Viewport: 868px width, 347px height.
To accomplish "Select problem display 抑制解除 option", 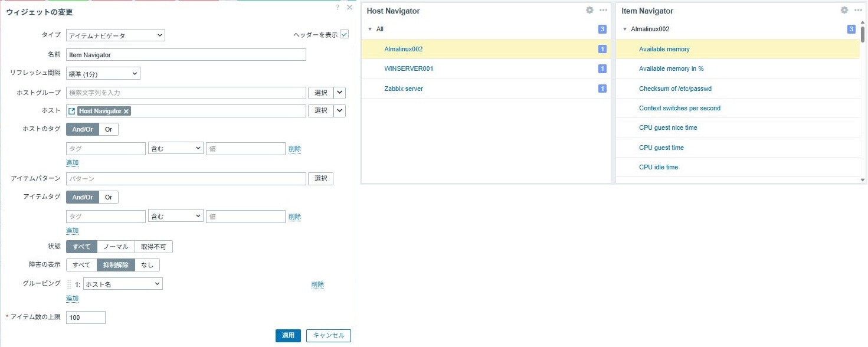I will coord(116,265).
